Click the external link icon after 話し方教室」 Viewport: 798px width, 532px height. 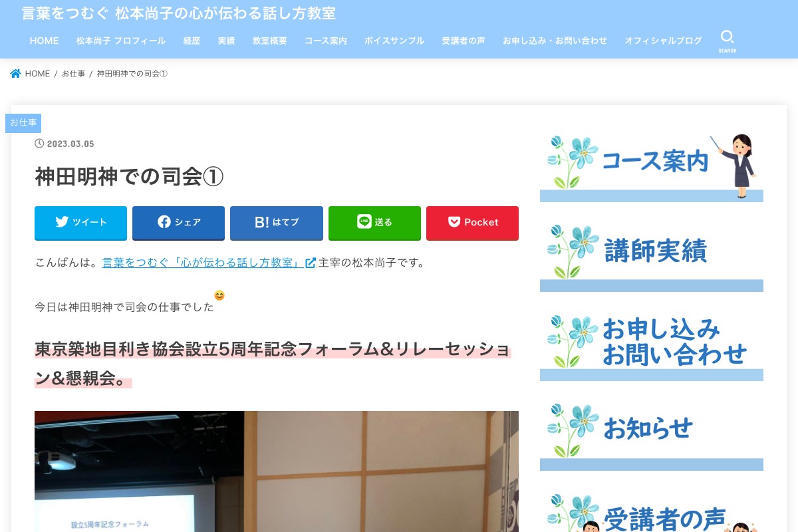tap(310, 263)
